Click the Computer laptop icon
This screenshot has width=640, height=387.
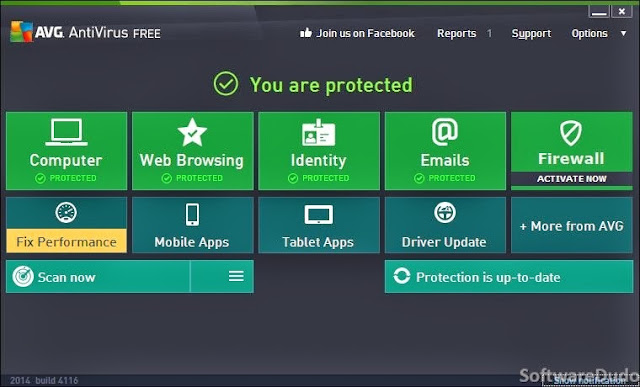tap(66, 132)
